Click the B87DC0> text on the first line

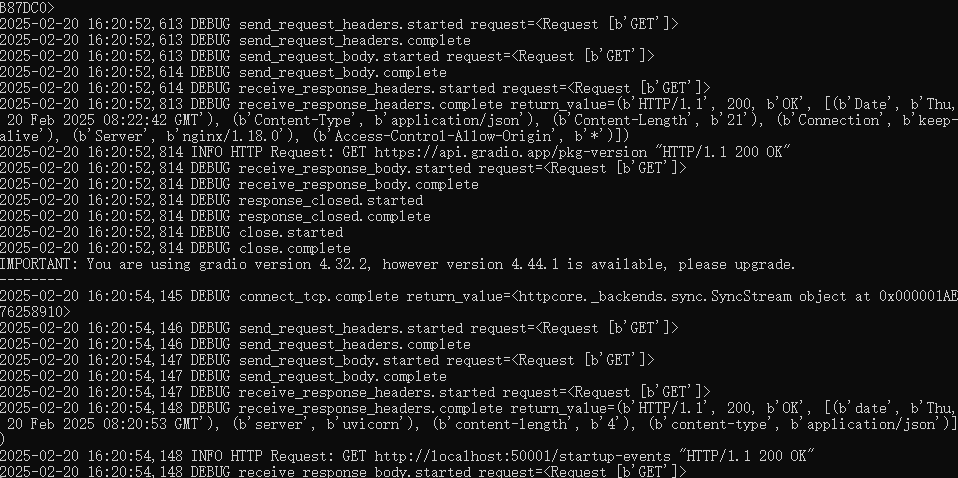click(27, 8)
